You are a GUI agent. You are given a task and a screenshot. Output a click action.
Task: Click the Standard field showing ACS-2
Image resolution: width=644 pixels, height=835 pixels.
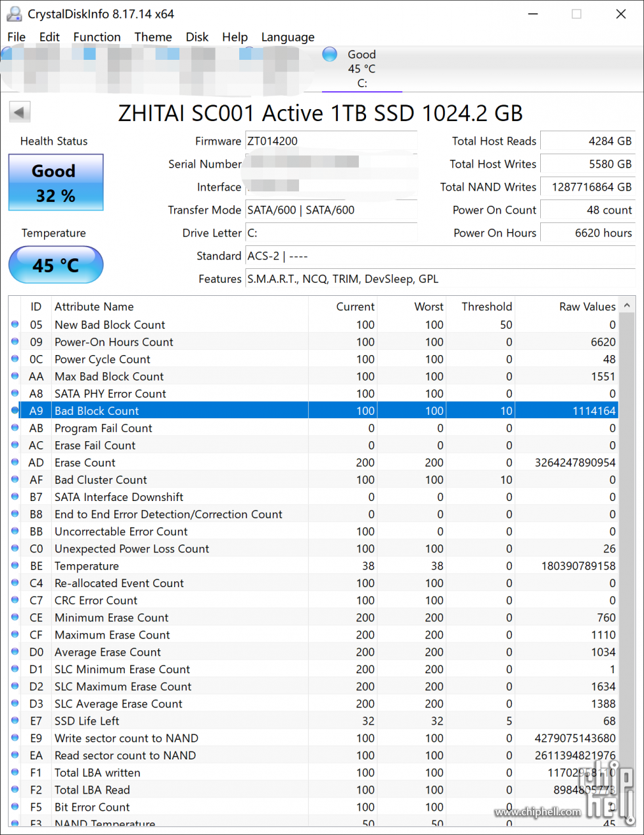[x=440, y=256]
